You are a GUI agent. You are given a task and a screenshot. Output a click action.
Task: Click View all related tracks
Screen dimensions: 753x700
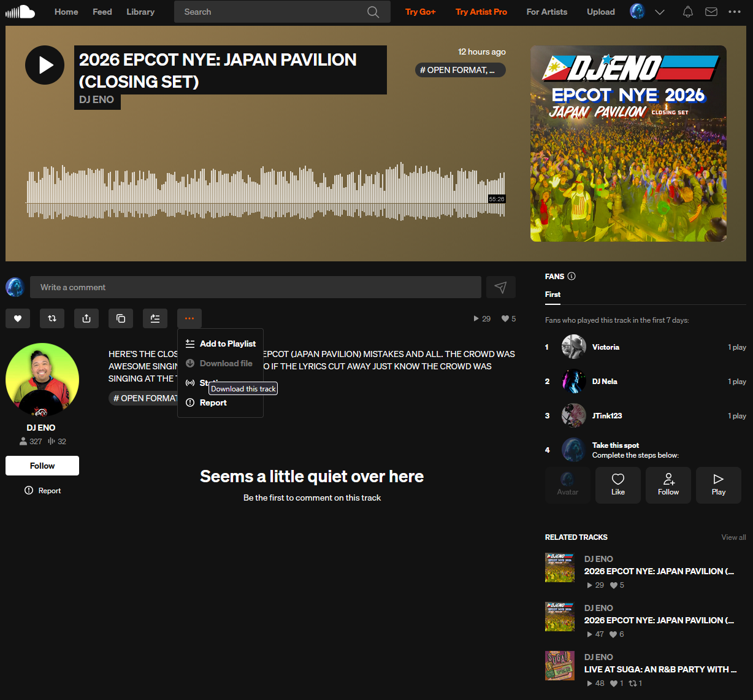733,537
